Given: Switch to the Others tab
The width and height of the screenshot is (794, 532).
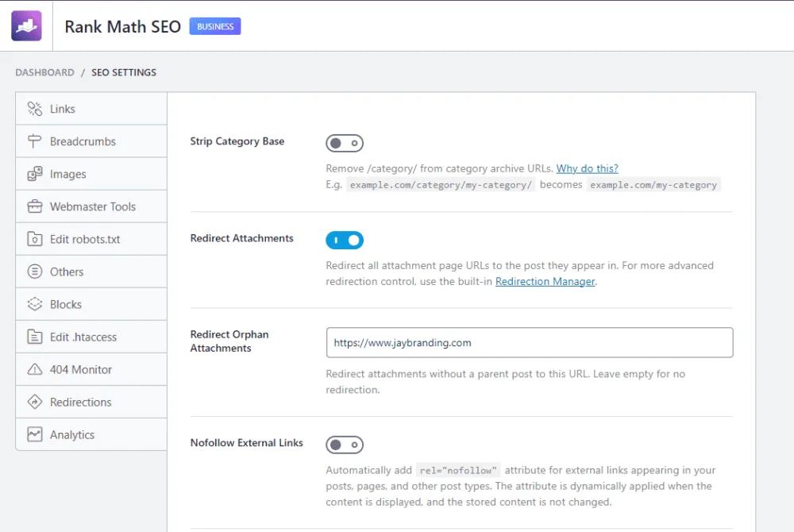Looking at the screenshot, I should click(91, 272).
